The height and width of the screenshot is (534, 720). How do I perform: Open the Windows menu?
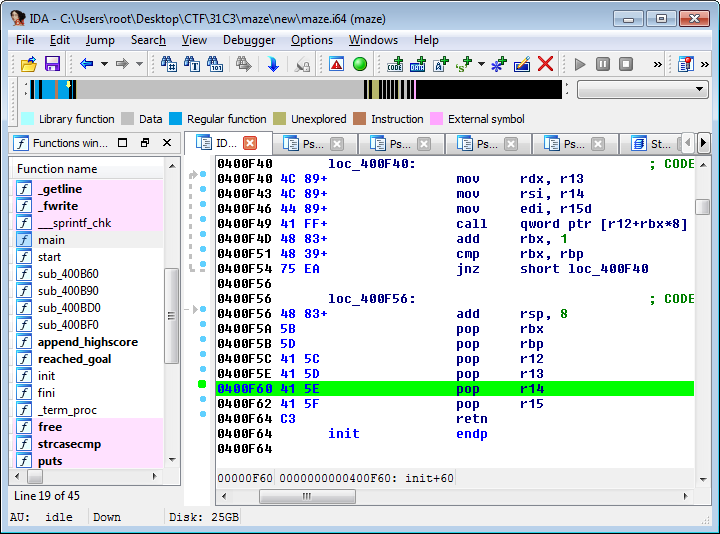(x=373, y=40)
